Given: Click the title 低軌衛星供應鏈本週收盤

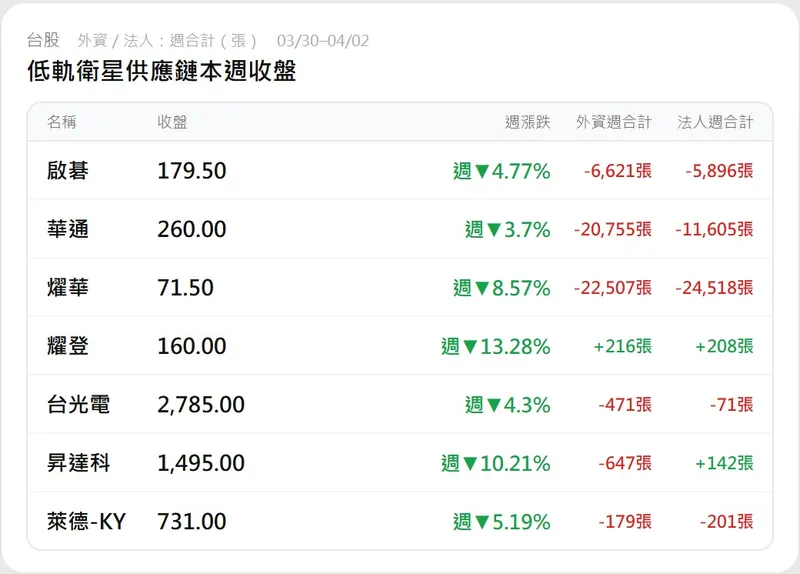Looking at the screenshot, I should coord(162,72).
